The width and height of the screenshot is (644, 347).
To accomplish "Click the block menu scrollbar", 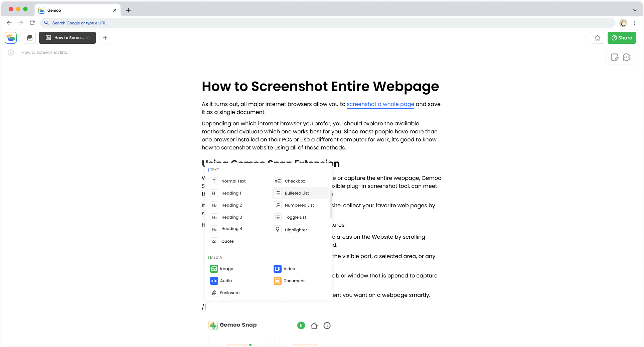I will [331, 204].
